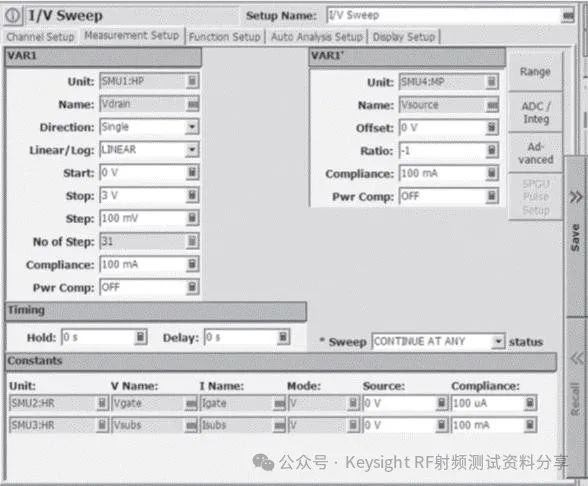Image resolution: width=588 pixels, height=486 pixels.
Task: Expand the Direction dropdown showing Single
Action: (x=192, y=127)
